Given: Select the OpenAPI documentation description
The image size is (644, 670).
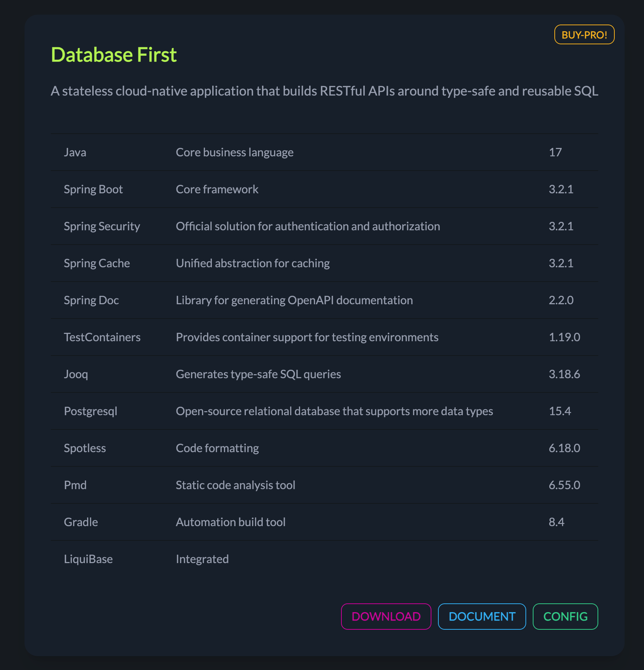Looking at the screenshot, I should coord(294,300).
